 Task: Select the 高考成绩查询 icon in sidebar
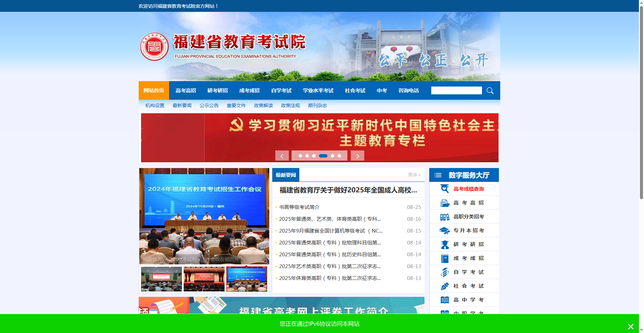click(x=444, y=189)
